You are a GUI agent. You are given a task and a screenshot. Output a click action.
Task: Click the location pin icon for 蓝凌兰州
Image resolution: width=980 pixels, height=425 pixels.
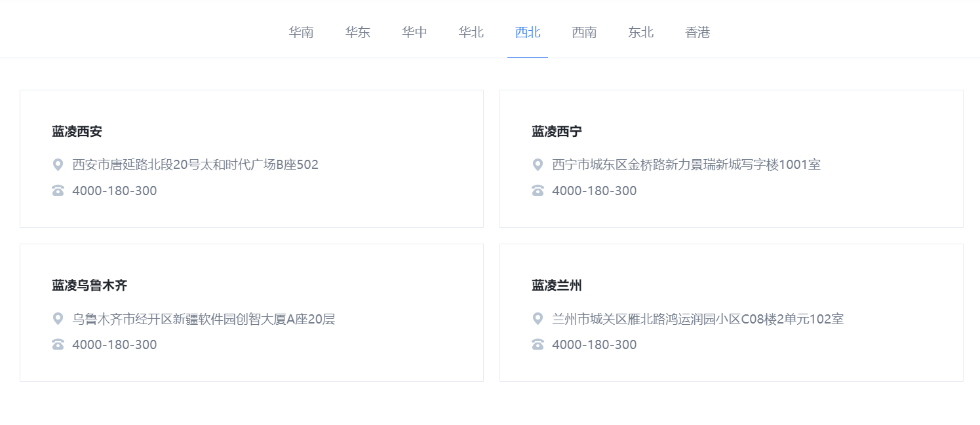coord(538,319)
